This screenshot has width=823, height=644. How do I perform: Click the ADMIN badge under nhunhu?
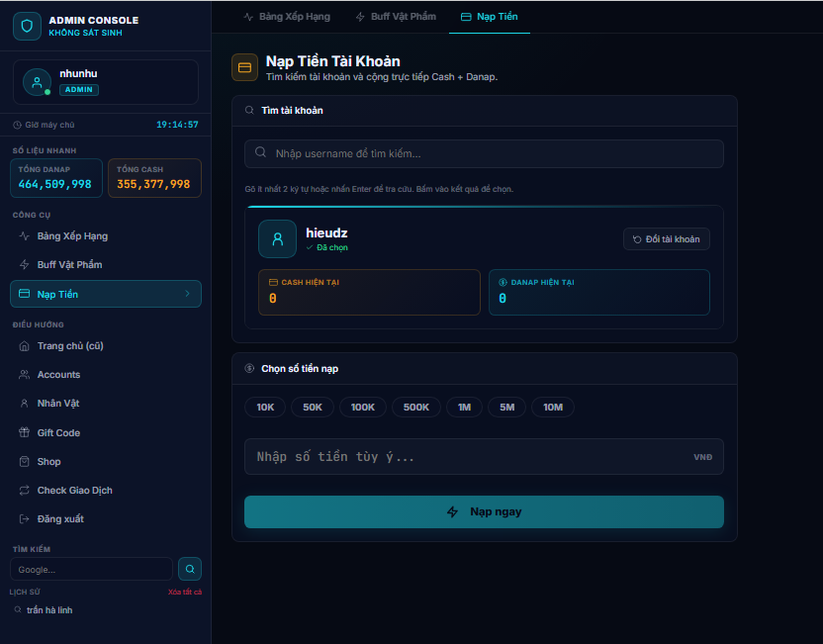[x=79, y=90]
